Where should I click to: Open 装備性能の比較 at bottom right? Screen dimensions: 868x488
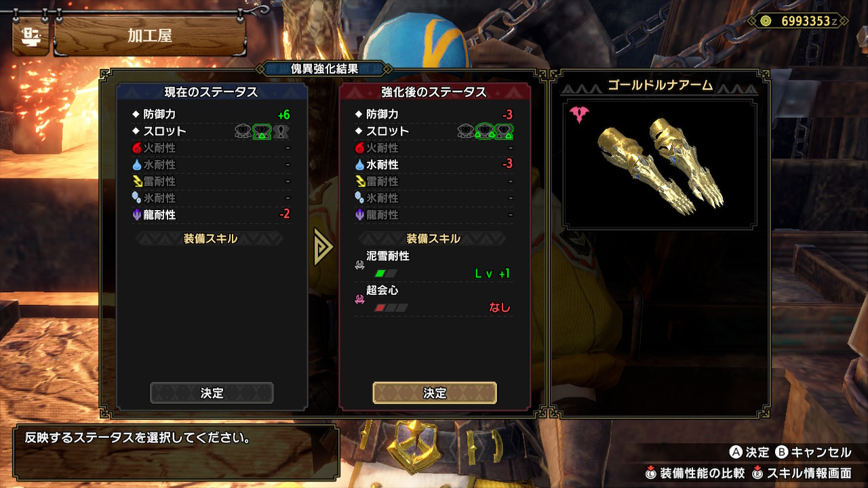(695, 473)
